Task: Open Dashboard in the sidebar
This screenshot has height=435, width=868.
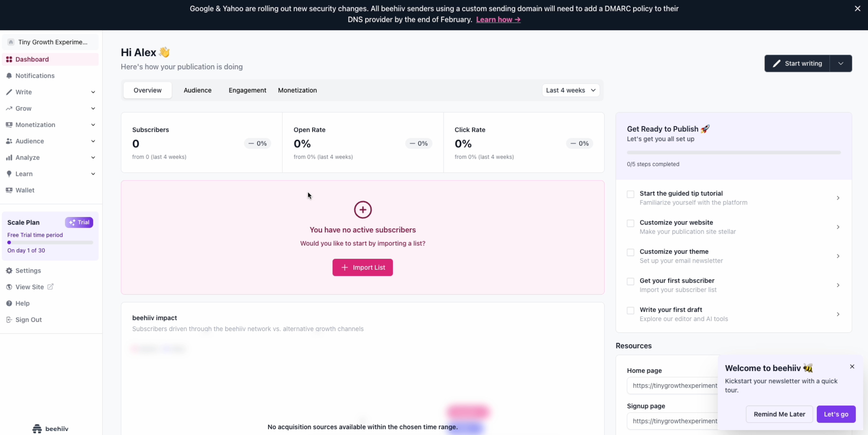Action: click(50, 59)
